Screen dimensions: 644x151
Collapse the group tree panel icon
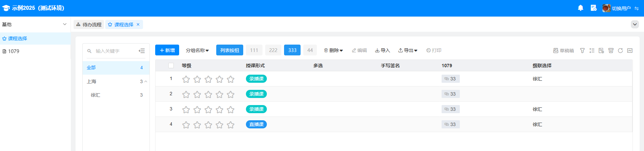142,51
